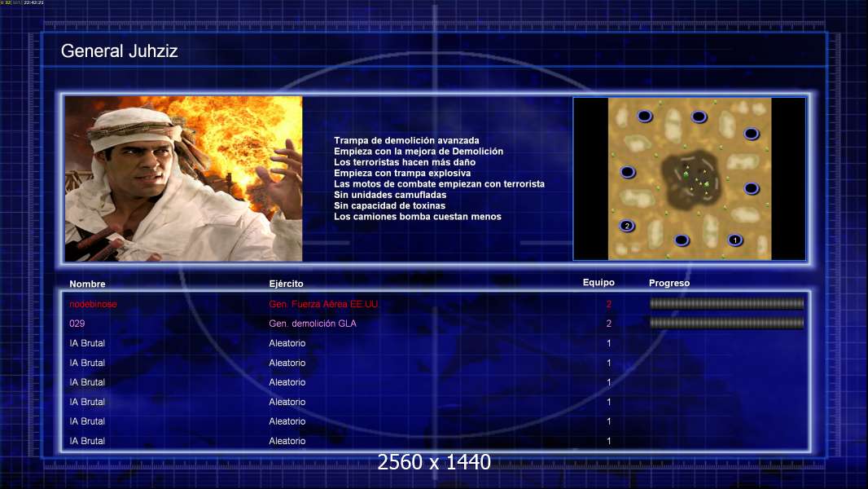Viewport: 868px width, 489px height.
Task: Click the desert map preview
Action: coord(690,178)
